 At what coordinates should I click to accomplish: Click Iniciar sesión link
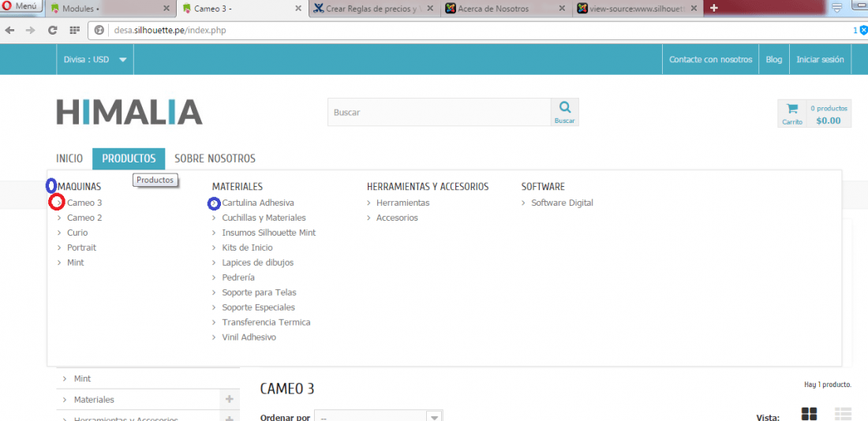820,59
